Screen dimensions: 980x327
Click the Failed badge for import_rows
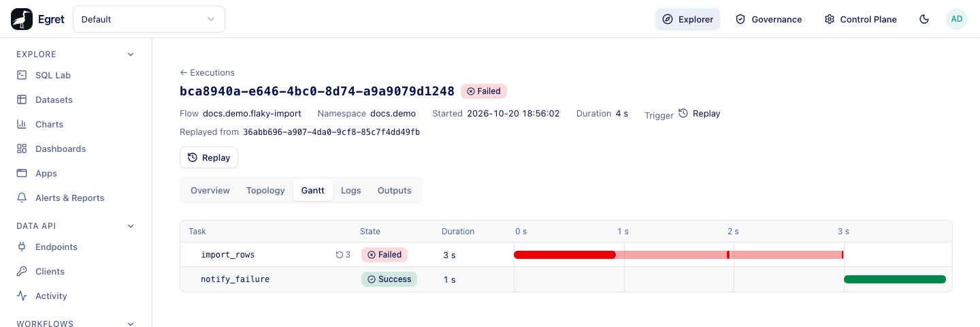click(x=385, y=255)
